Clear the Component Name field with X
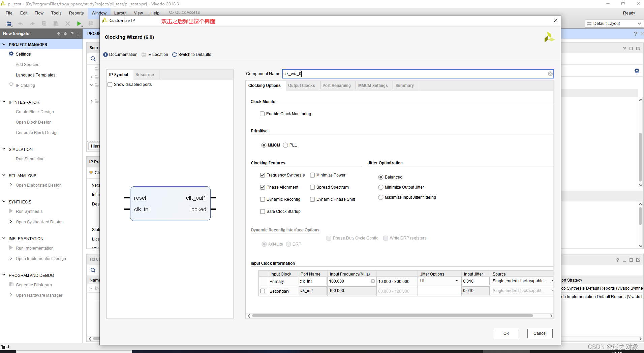The width and height of the screenshot is (644, 353). point(550,74)
